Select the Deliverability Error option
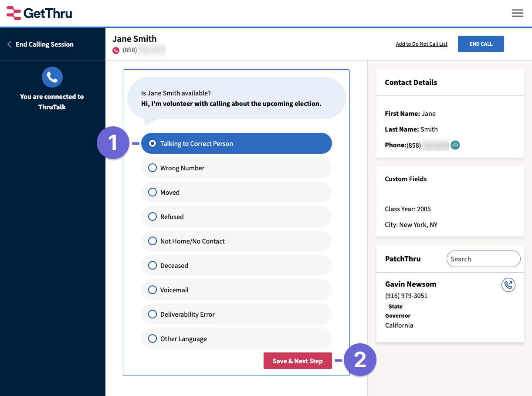Screen dimensions: 532x396 [237, 314]
